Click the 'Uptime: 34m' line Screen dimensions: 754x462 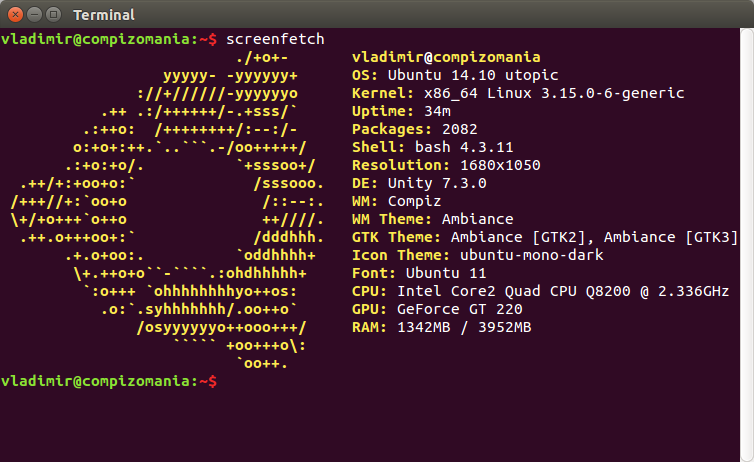(x=401, y=111)
